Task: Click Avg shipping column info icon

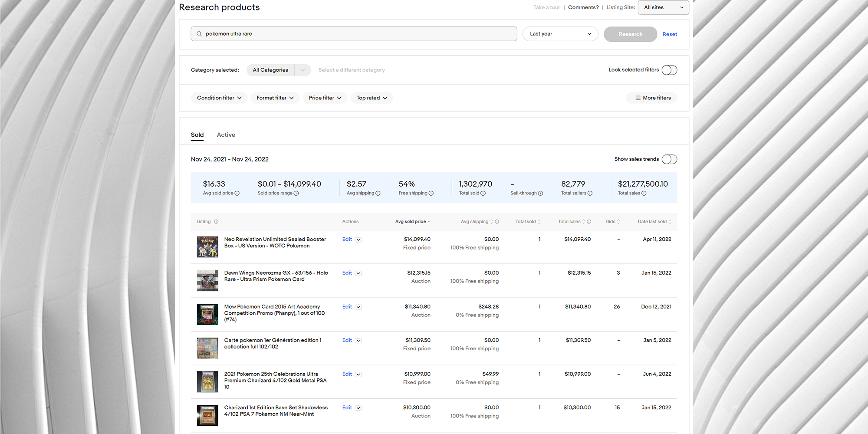Action: coord(497,222)
